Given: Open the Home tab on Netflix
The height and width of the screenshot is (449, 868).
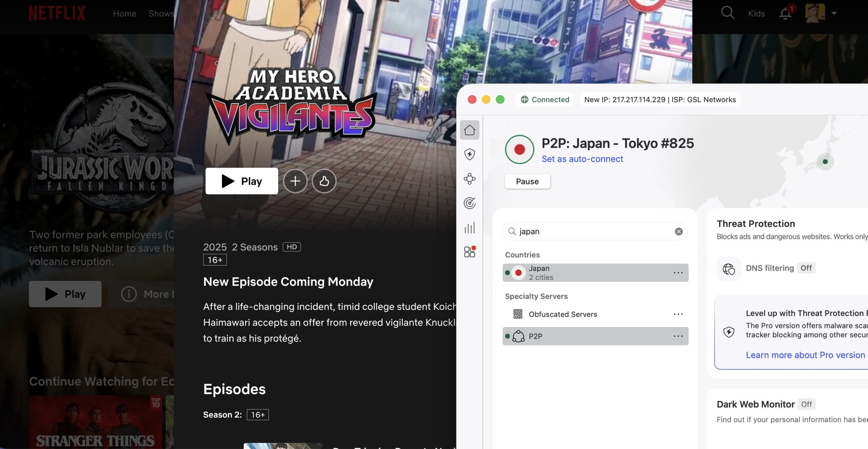Looking at the screenshot, I should pyautogui.click(x=124, y=13).
